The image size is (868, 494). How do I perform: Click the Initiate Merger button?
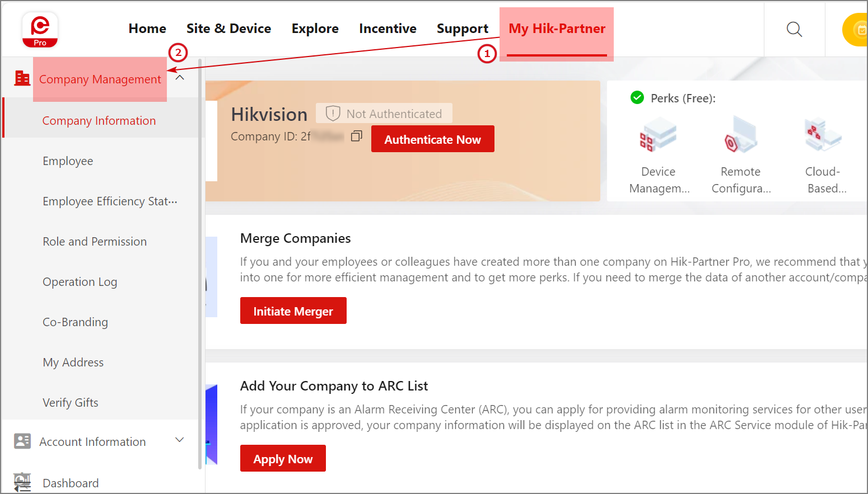point(293,310)
